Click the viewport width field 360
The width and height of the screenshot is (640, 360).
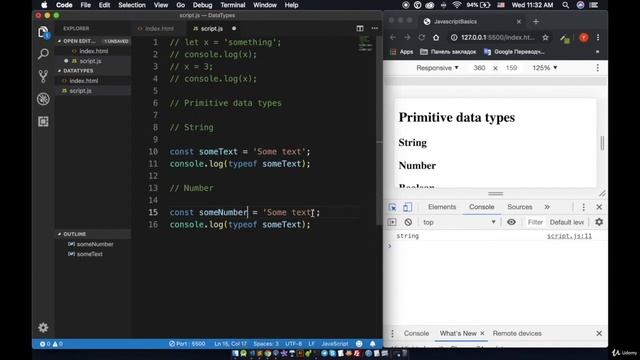click(479, 68)
